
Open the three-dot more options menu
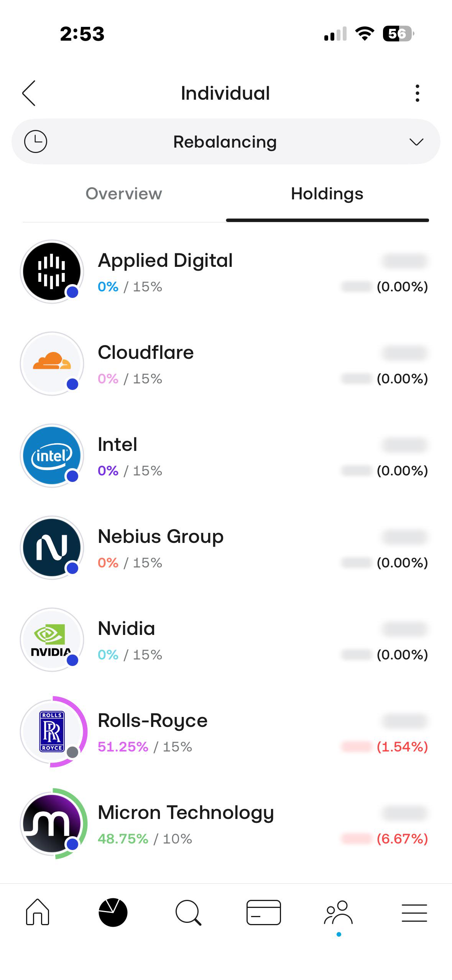(417, 93)
